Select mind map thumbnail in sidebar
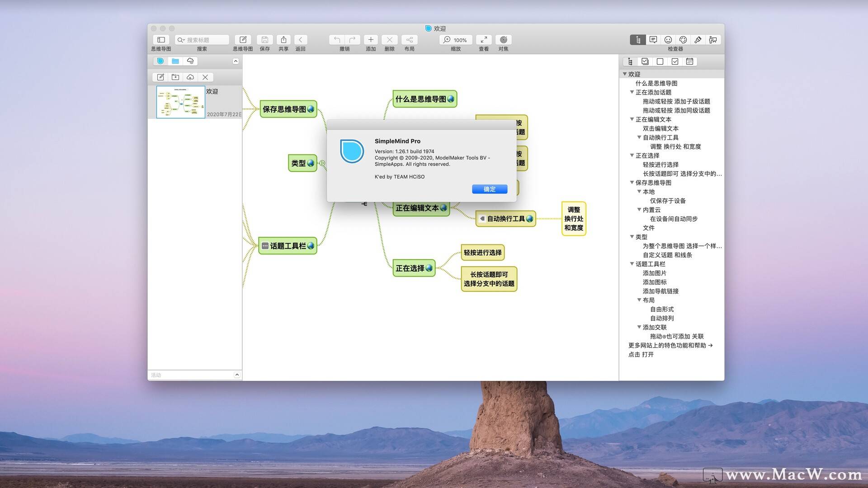 click(x=180, y=101)
